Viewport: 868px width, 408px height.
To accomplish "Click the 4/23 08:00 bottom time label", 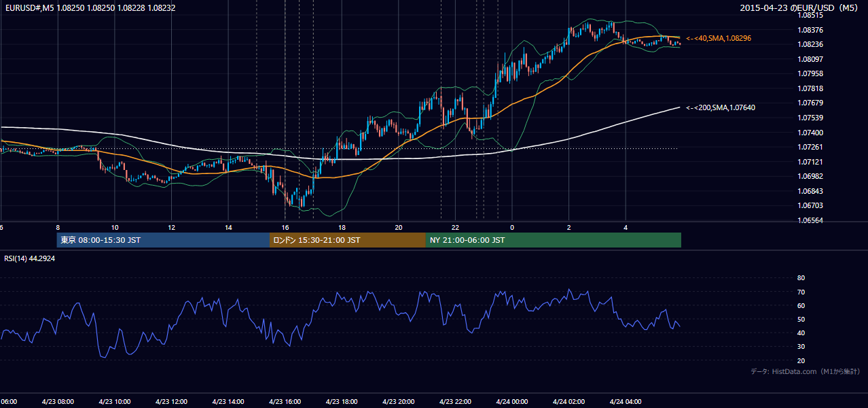I will tap(57, 402).
